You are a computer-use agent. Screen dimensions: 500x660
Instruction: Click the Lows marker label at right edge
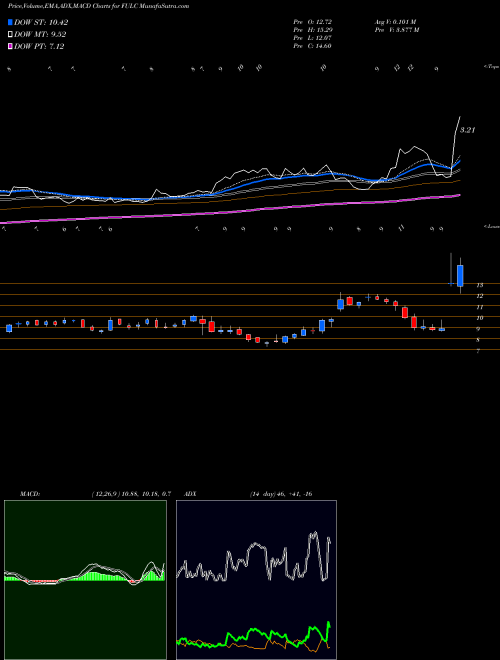point(492,226)
